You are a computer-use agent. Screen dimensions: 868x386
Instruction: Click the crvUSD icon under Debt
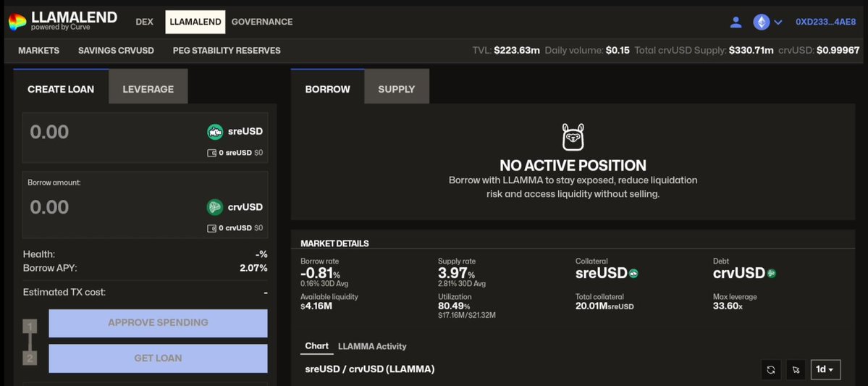(771, 273)
